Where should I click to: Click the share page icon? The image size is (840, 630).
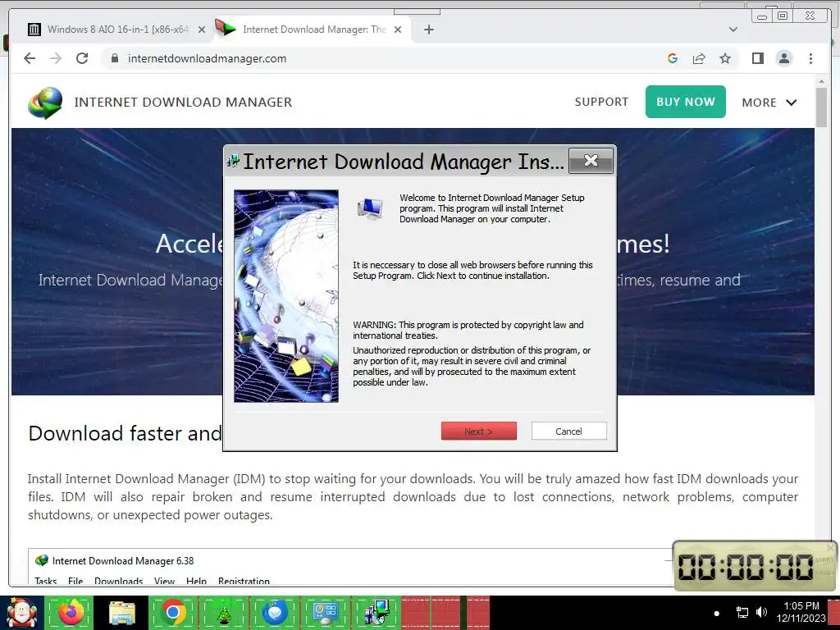tap(699, 58)
